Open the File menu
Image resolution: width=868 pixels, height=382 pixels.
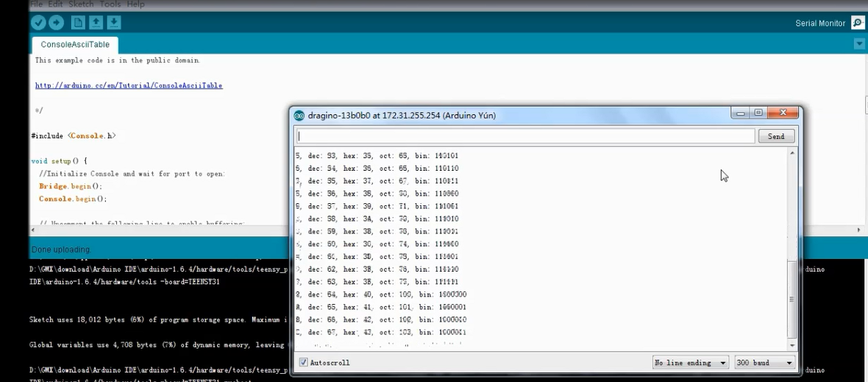tap(36, 4)
